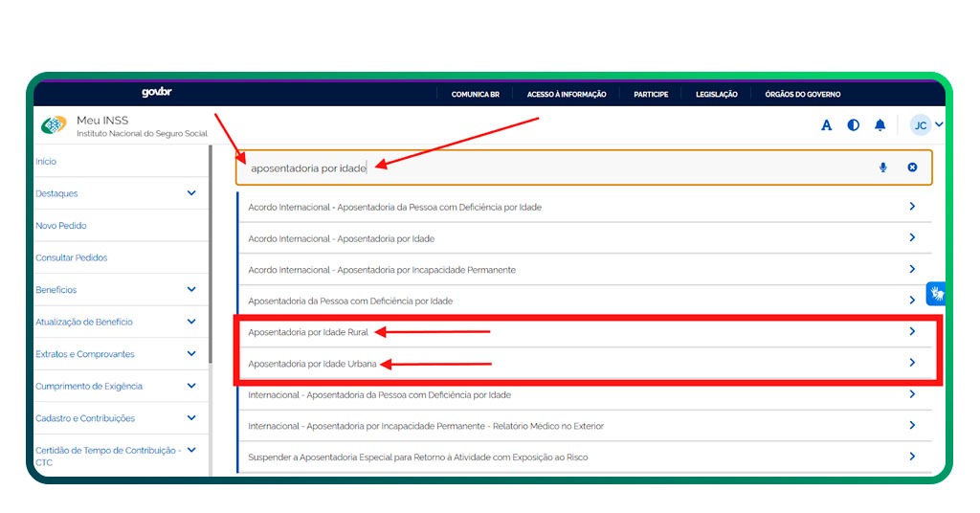Expand the Destaques sidebar section
This screenshot has width=980, height=513.
[x=191, y=193]
